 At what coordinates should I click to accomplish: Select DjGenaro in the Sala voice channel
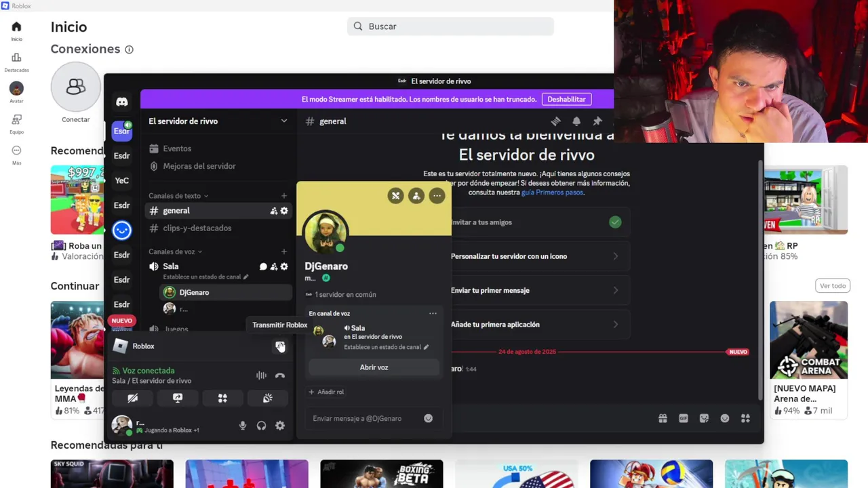tap(226, 293)
